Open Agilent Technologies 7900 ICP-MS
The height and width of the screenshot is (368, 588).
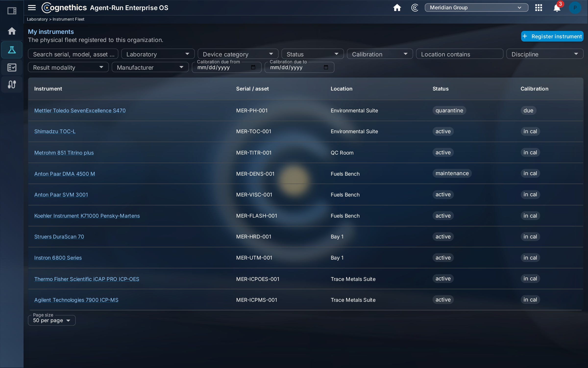coord(76,300)
